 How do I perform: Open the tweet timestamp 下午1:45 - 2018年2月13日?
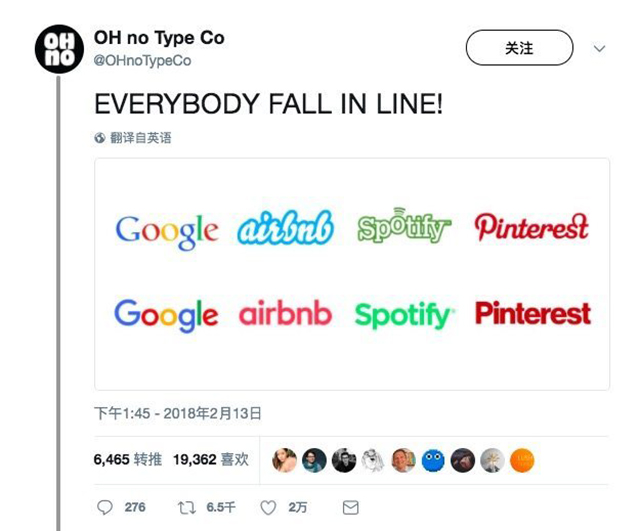tap(178, 412)
